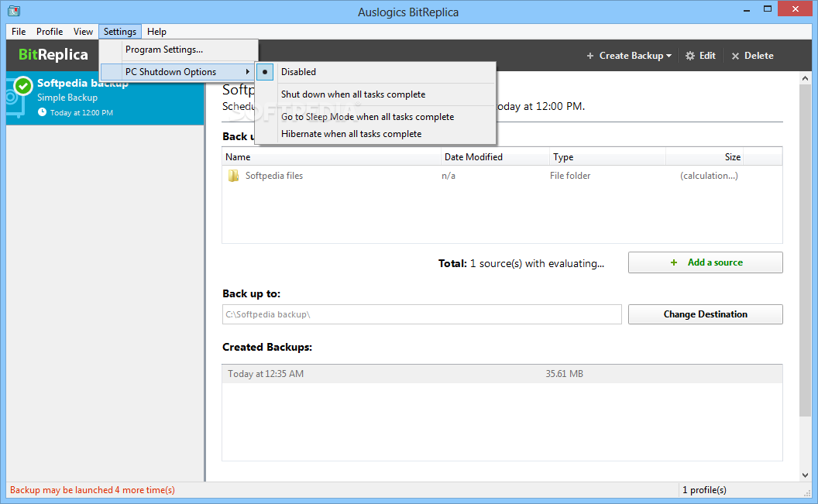Select the Softpedia files row name

(x=274, y=176)
